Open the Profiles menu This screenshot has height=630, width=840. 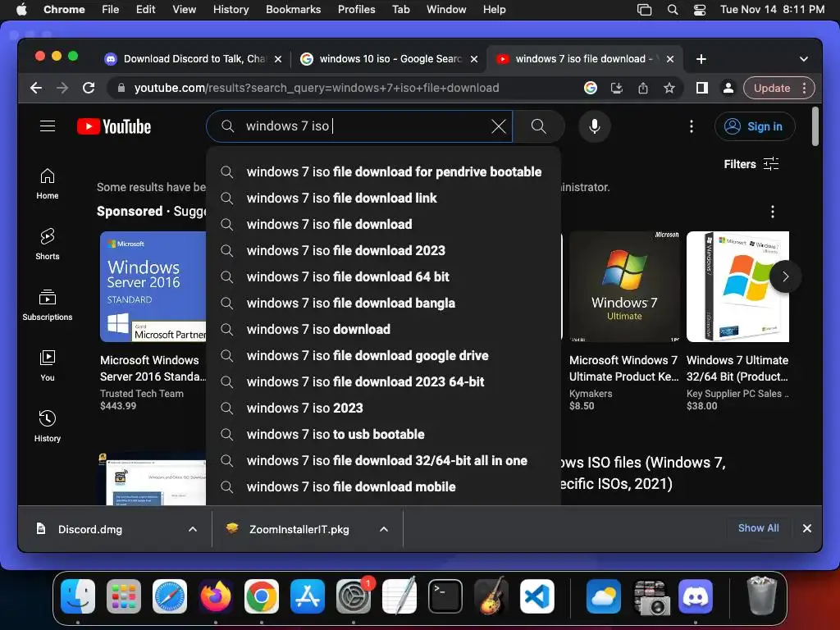tap(356, 10)
